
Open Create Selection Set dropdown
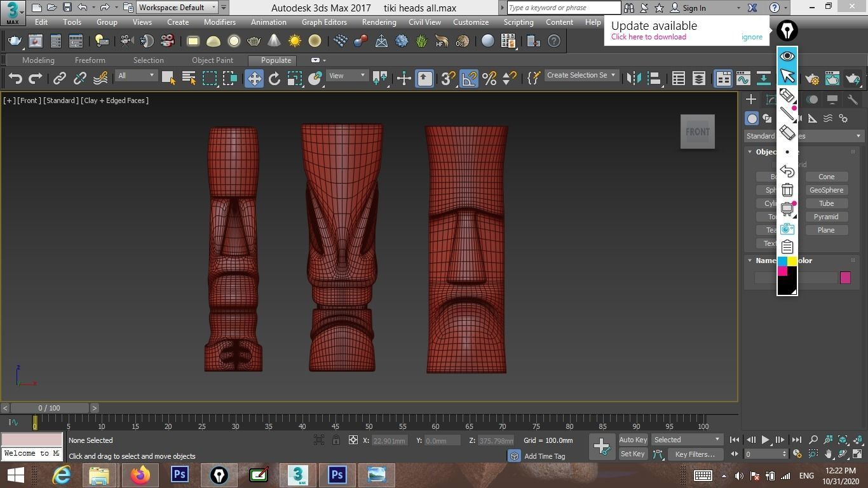[x=581, y=75]
